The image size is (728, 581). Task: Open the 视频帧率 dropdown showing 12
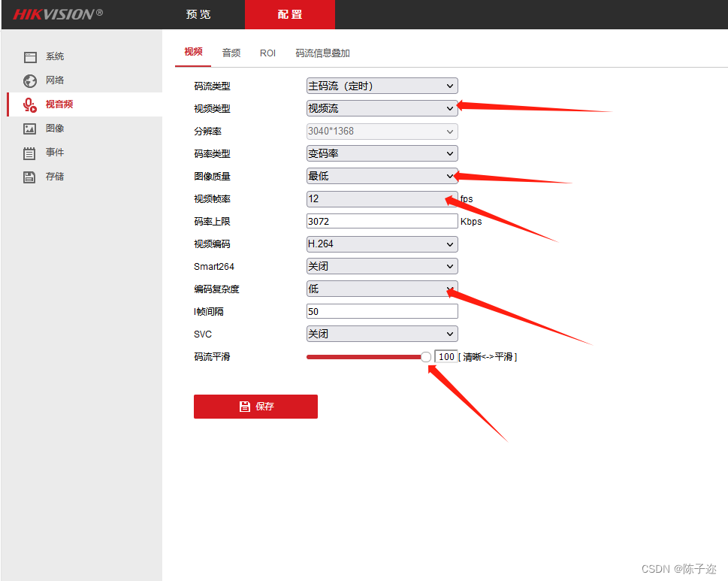[x=382, y=198]
